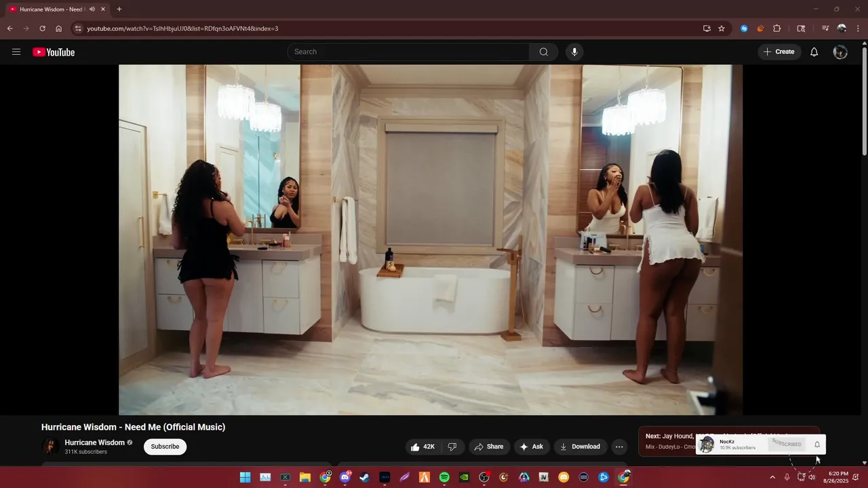Click notification bell on NocKz card
The height and width of the screenshot is (488, 868).
coord(817,445)
